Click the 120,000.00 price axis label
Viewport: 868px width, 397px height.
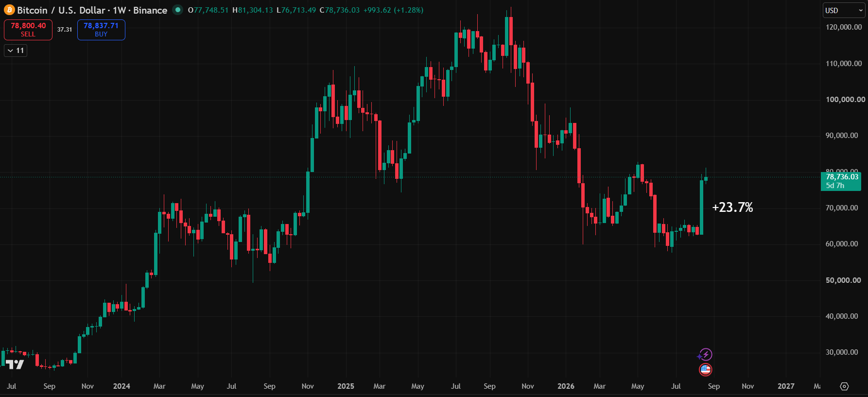pyautogui.click(x=844, y=27)
